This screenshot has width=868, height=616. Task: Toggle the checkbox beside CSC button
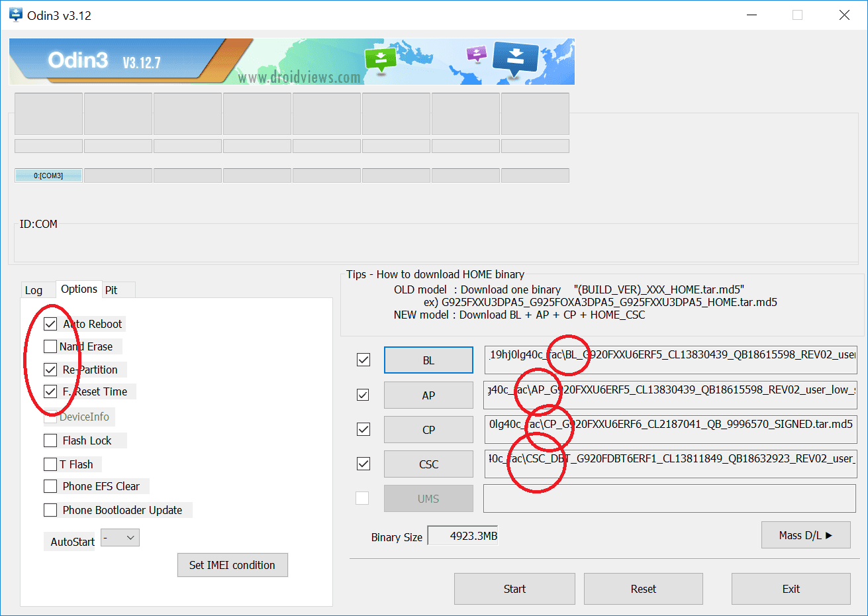point(363,464)
